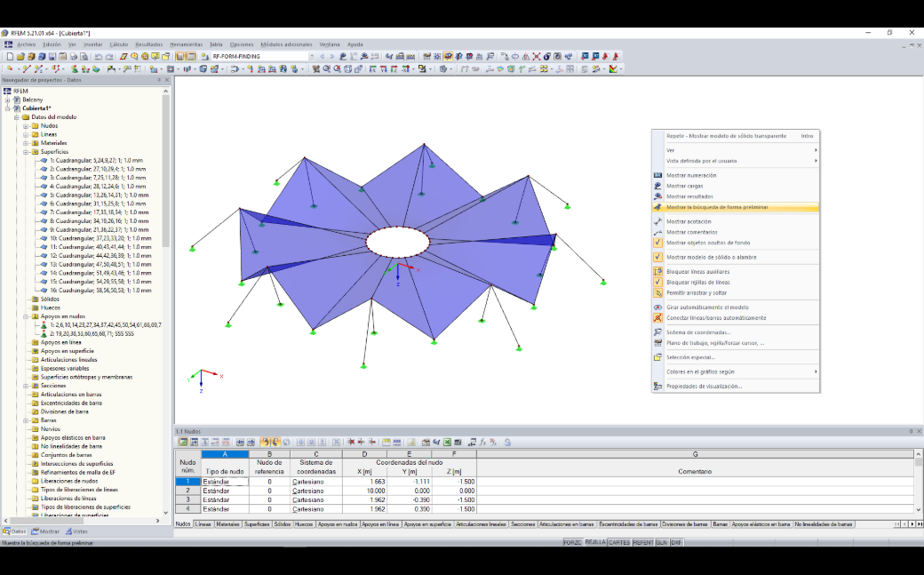Open the RF-FORM-FINDING load case dropdown
The image size is (924, 575).
click(x=312, y=57)
